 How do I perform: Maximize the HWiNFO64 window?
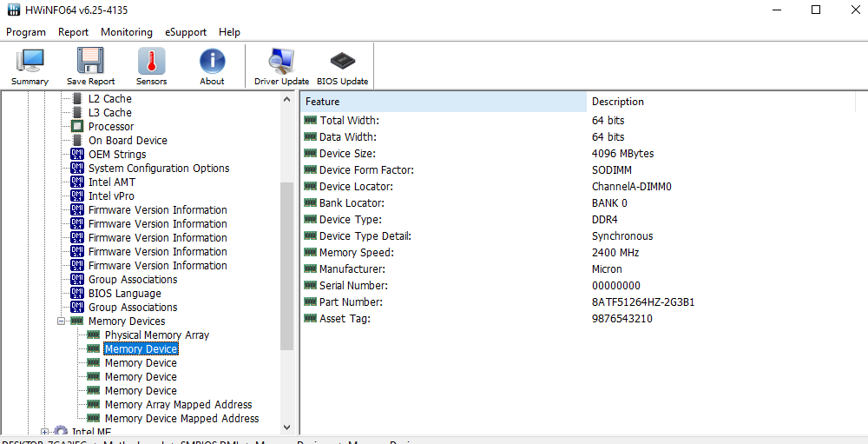(x=816, y=10)
